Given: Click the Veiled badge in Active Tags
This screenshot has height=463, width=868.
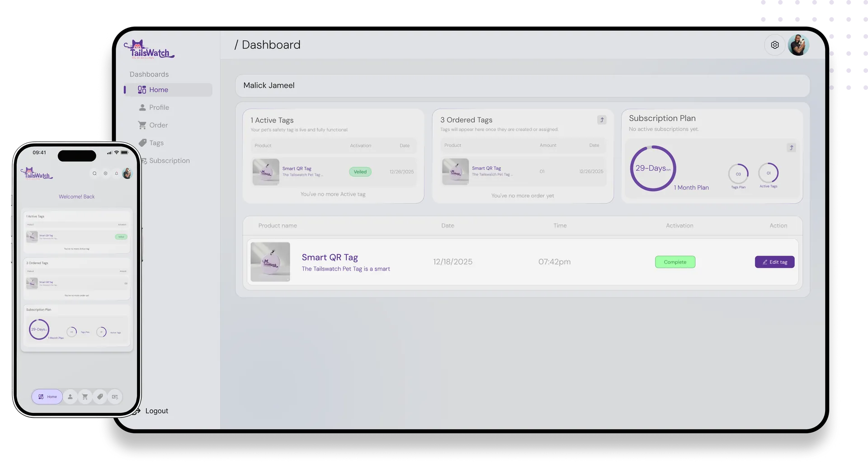Looking at the screenshot, I should click(x=360, y=172).
